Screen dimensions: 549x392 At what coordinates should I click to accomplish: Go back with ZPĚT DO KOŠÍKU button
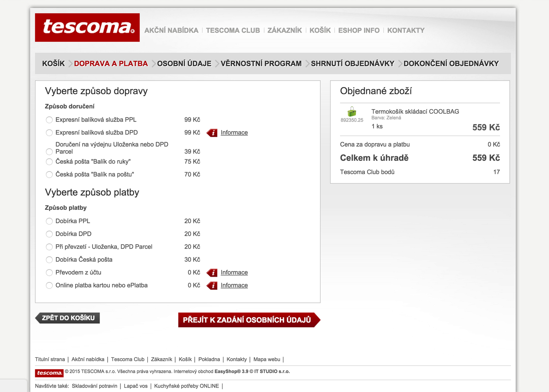(x=68, y=318)
